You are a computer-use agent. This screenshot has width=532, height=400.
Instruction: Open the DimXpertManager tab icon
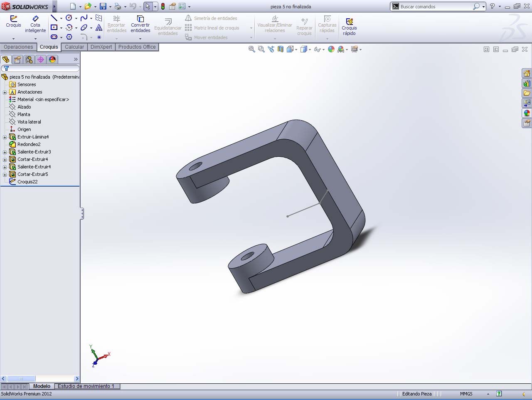pos(41,59)
